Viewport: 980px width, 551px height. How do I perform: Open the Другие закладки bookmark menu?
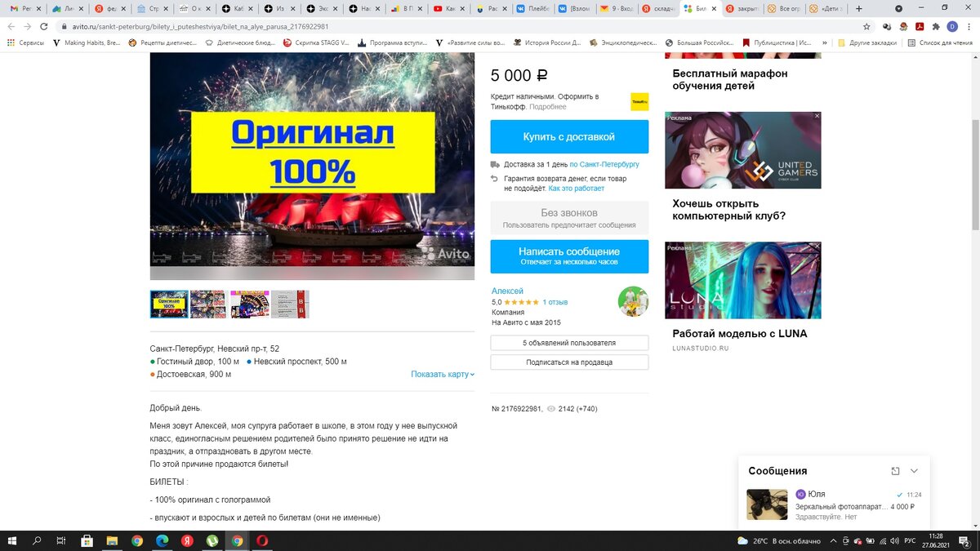875,42
